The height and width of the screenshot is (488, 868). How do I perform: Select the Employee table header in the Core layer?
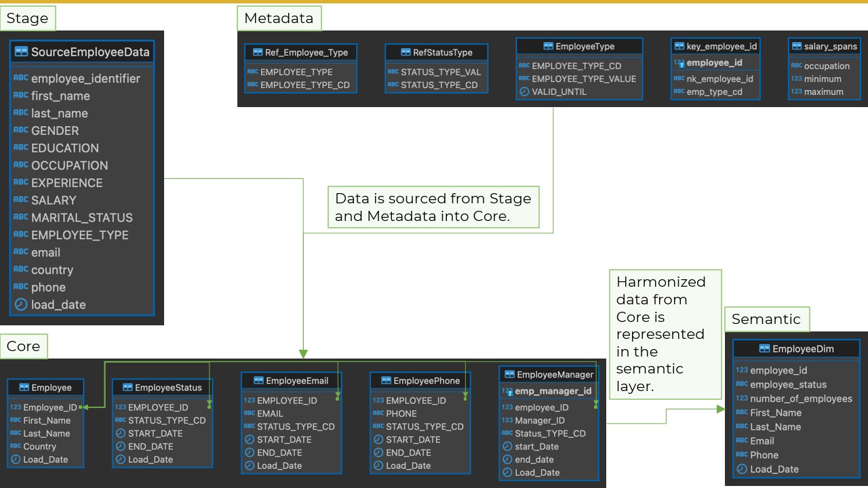tap(45, 387)
